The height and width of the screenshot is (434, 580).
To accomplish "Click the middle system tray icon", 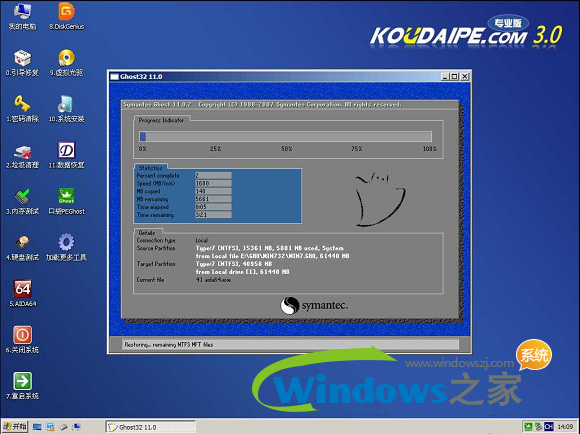I will (x=539, y=427).
